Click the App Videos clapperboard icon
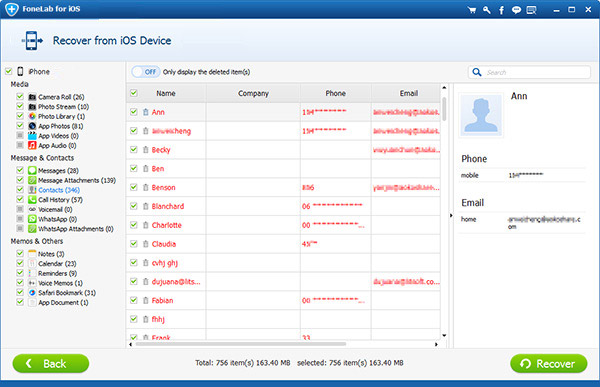Screen dimensions: 600x387 pos(32,136)
